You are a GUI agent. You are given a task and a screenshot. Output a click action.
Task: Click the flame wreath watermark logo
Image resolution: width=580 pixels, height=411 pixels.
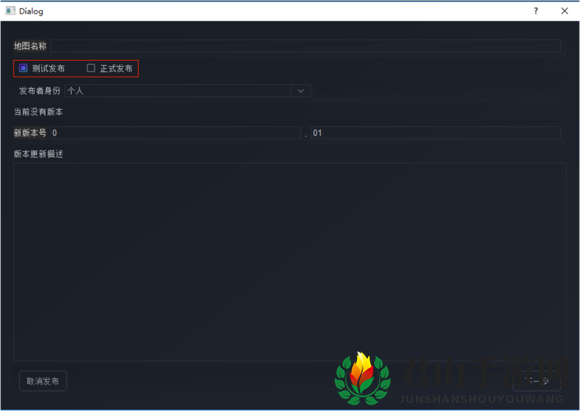[x=362, y=378]
